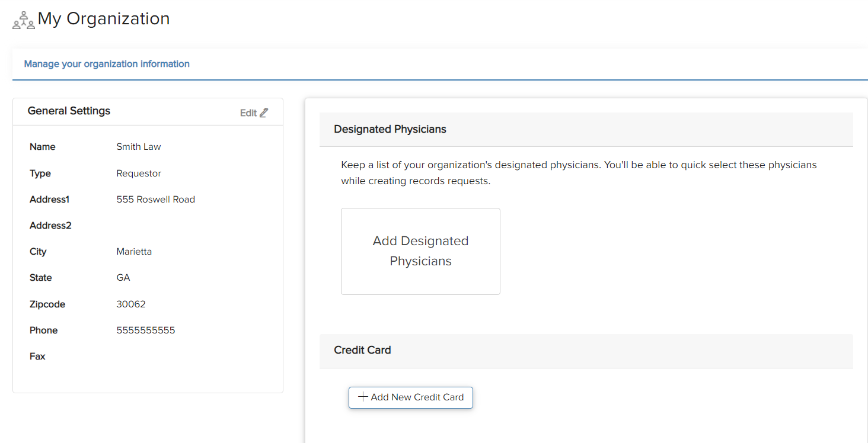
Task: Click the General Settings panel heading
Action: (69, 111)
